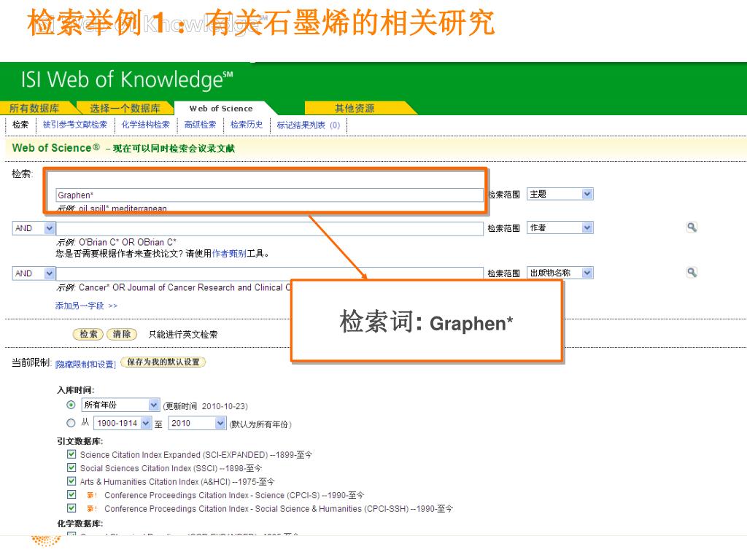This screenshot has width=747, height=560.
Task: Open 检索历史 menu item
Action: click(247, 125)
